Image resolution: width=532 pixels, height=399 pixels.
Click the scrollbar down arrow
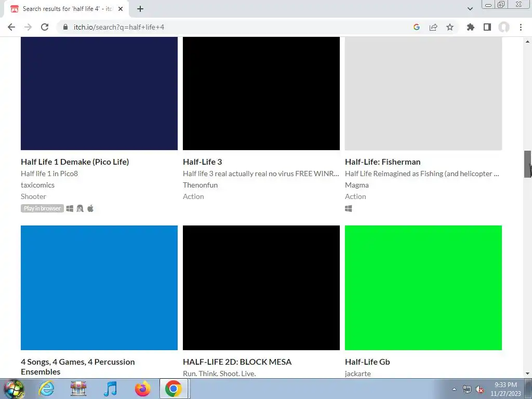coord(528,374)
